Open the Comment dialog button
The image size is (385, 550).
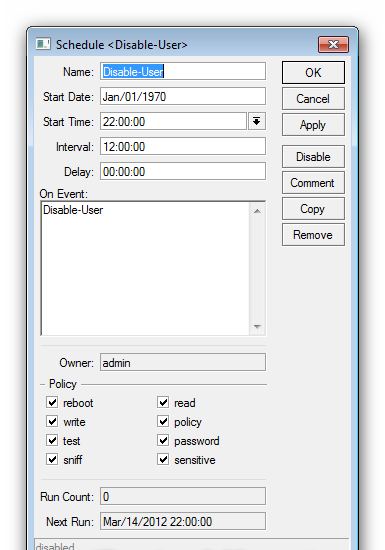313,182
